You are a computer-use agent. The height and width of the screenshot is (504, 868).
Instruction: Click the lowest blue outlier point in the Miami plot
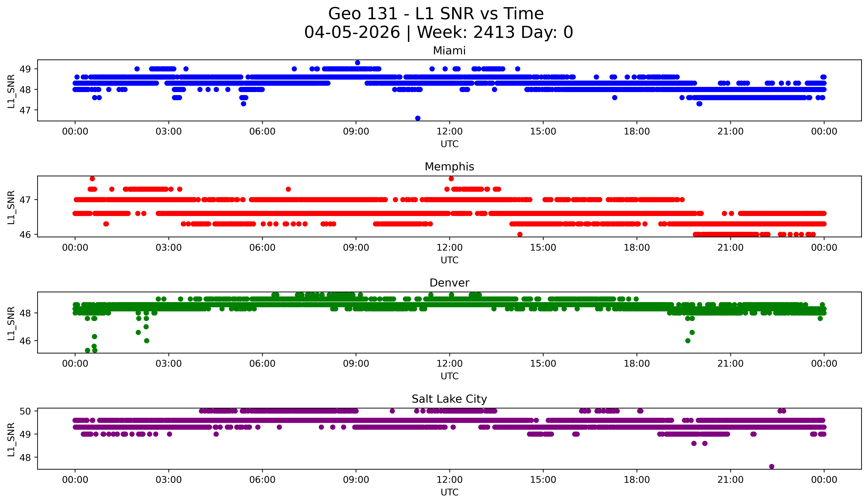click(417, 118)
